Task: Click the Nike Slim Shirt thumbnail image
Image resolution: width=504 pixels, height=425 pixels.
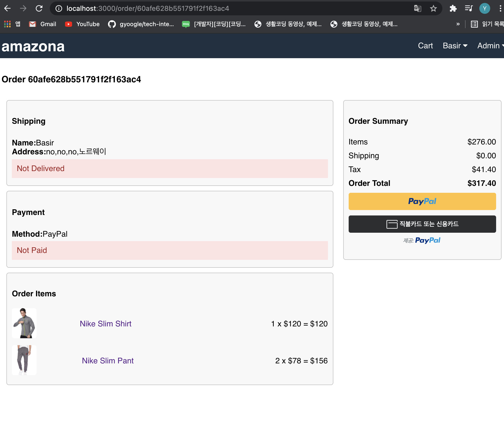Action: pos(24,323)
